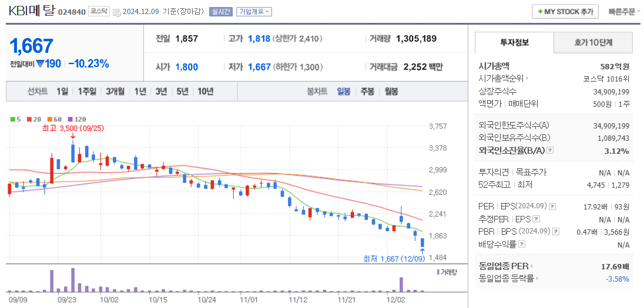Image resolution: width=644 pixels, height=308 pixels.
Task: Select the 1주일 line chart period
Action: pos(86,92)
